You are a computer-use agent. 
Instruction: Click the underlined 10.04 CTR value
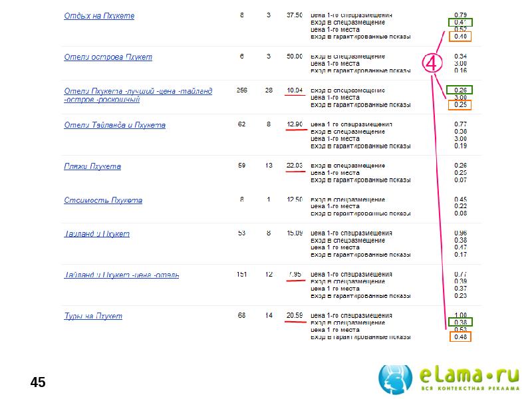(x=294, y=90)
